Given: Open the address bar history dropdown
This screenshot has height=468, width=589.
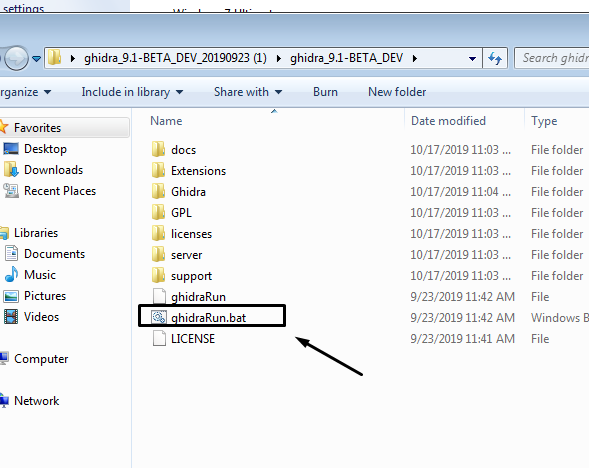Looking at the screenshot, I should [473, 58].
